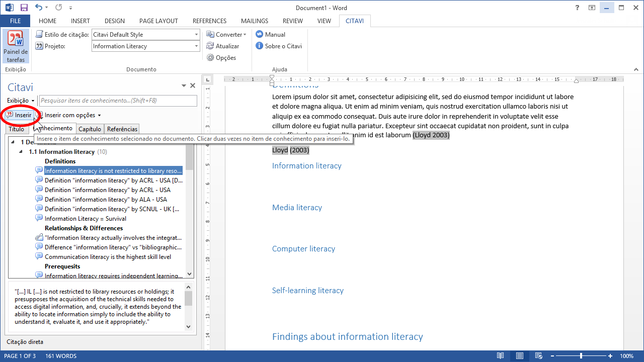Open the Converter menu
The height and width of the screenshot is (362, 644).
[x=226, y=34]
